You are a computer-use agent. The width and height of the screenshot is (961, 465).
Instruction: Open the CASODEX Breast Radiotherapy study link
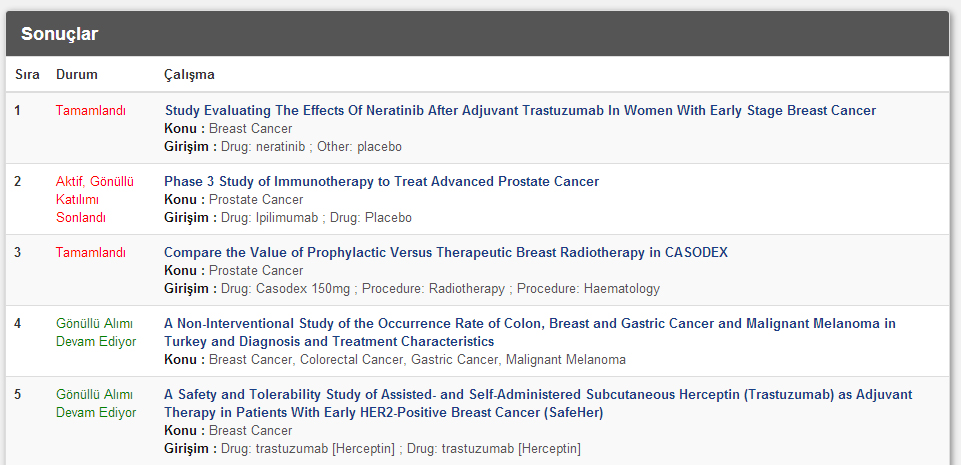point(446,252)
